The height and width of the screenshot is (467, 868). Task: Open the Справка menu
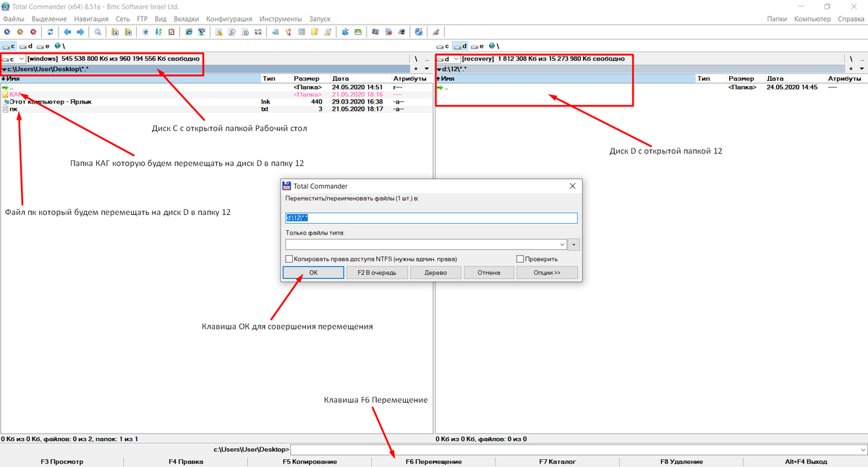(x=851, y=19)
